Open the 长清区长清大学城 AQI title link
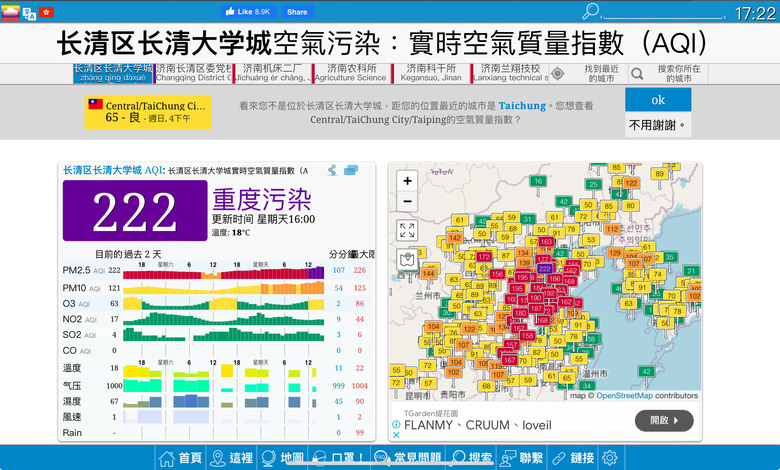 (112, 171)
